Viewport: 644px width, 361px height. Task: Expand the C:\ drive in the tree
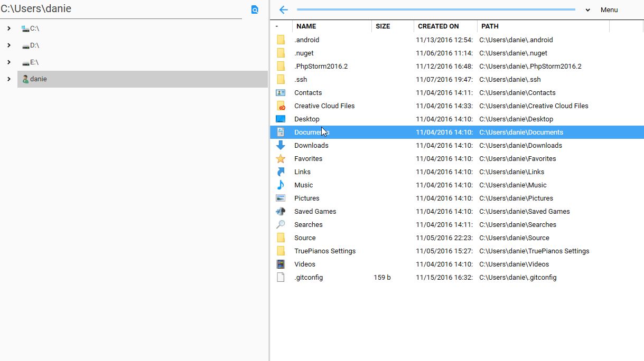click(7, 28)
